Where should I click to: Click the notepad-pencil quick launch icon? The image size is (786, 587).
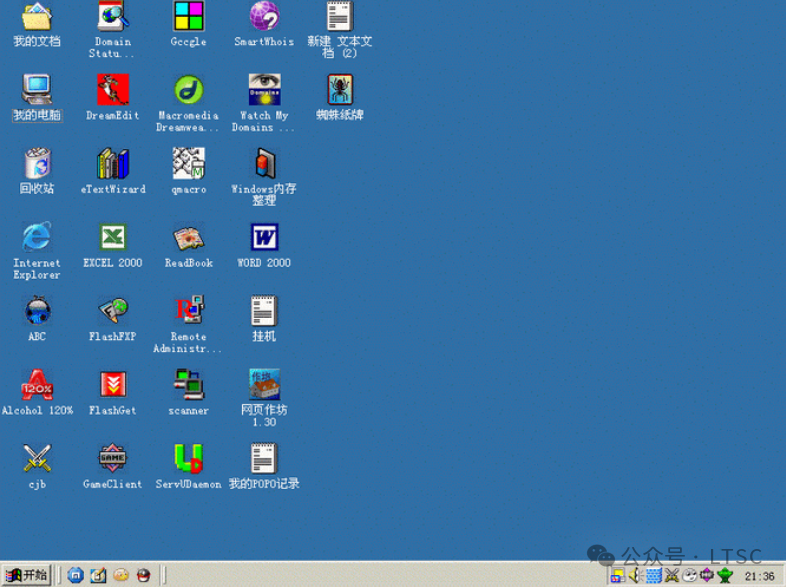click(98, 575)
